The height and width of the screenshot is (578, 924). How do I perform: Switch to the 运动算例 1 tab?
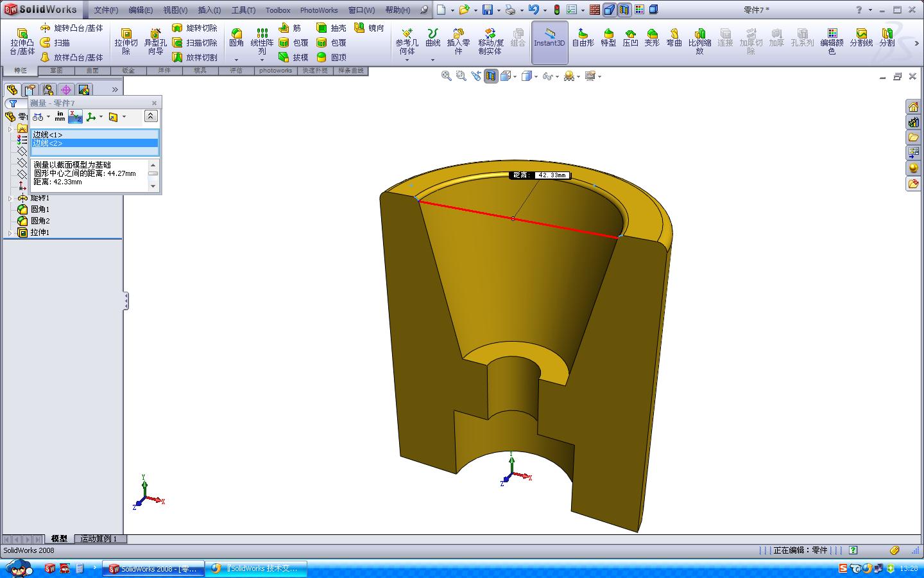(x=99, y=539)
